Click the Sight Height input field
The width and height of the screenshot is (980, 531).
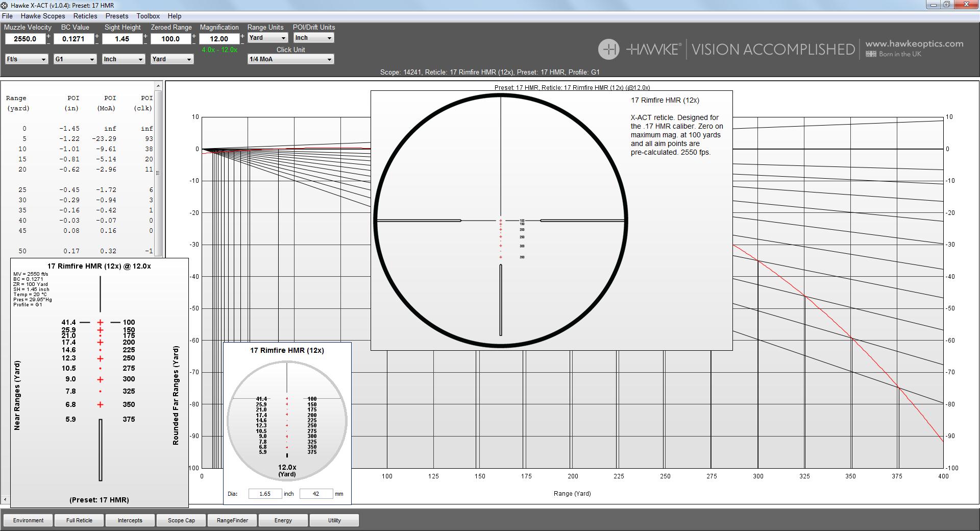point(122,39)
